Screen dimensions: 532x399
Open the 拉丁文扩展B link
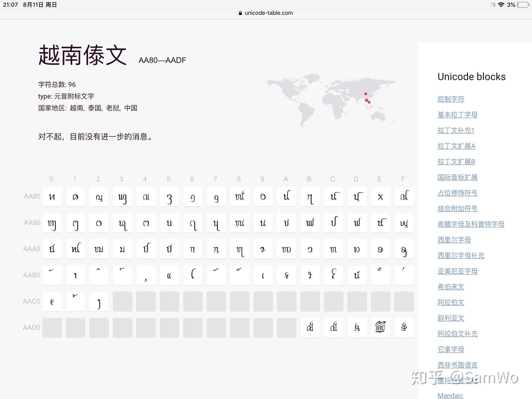[456, 161]
